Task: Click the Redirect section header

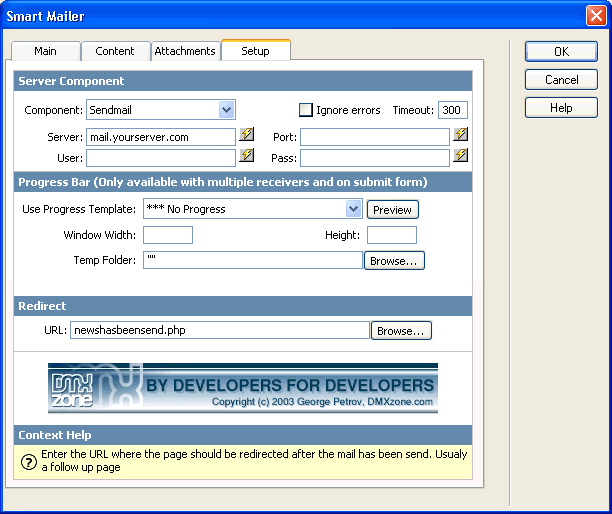Action: [x=243, y=306]
